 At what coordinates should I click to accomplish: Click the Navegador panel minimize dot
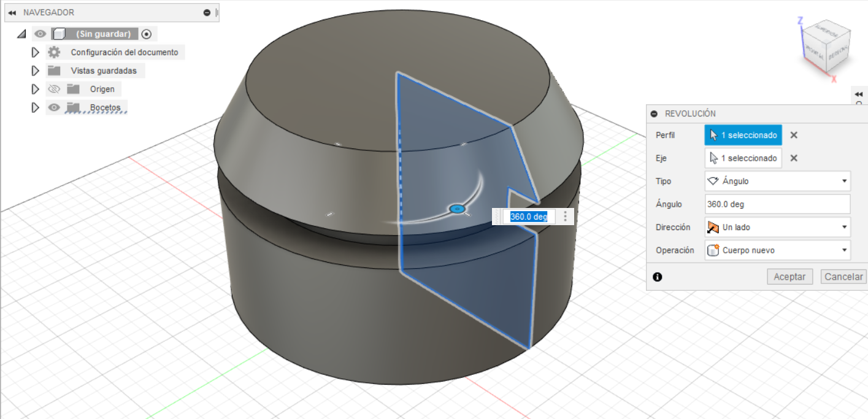point(207,12)
